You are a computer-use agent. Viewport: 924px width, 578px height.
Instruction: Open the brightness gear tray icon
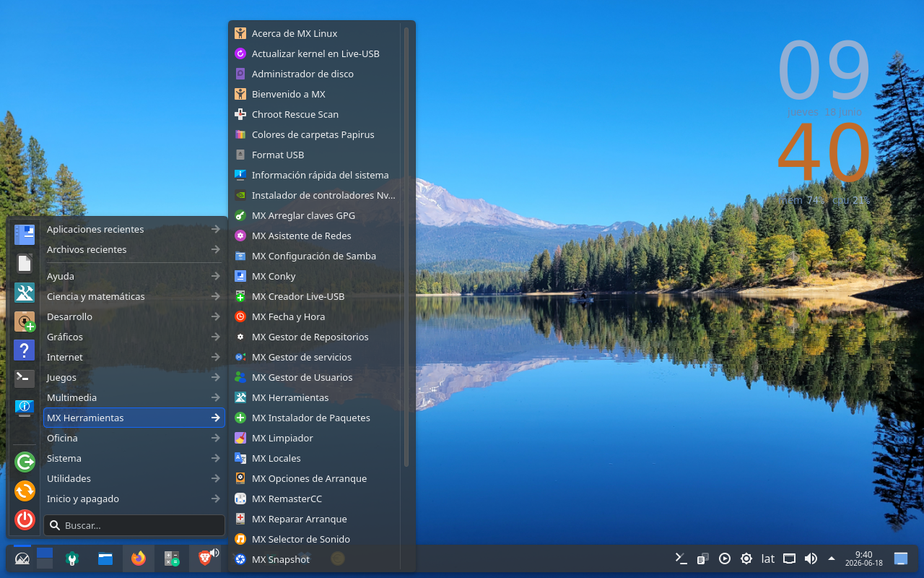(746, 558)
